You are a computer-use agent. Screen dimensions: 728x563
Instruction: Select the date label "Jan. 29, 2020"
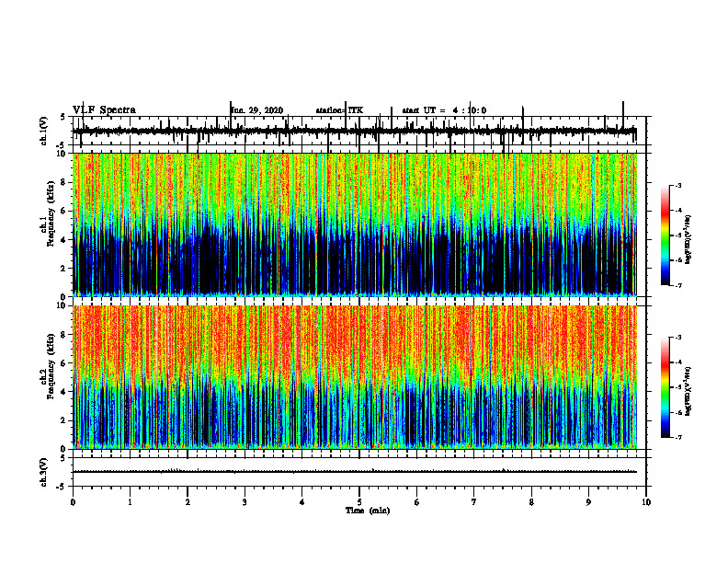click(257, 110)
